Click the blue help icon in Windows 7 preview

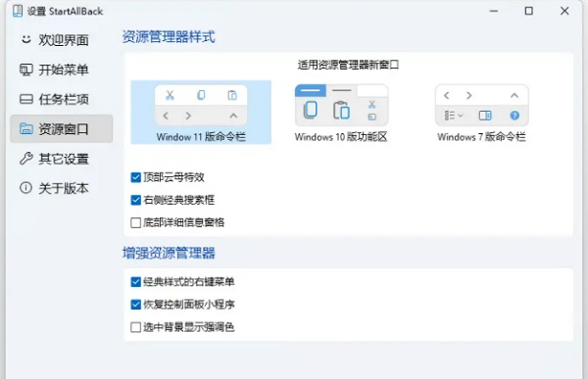point(514,116)
